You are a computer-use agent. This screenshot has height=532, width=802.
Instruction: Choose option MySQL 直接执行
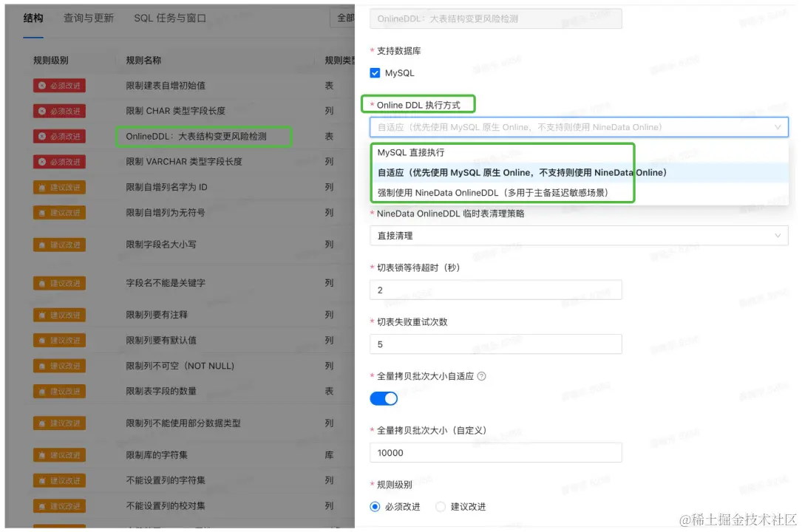point(579,152)
